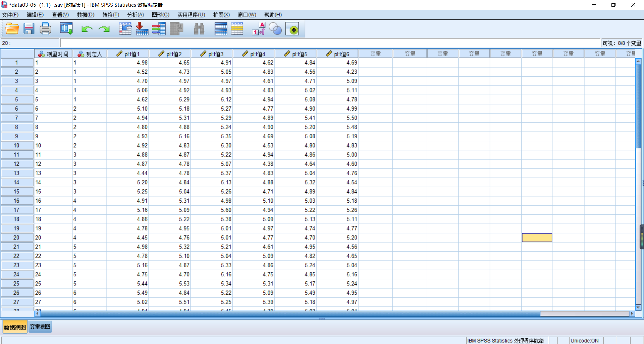The image size is (644, 344).
Task: Click the 可视: 8/8 个变量 indicator
Action: [x=622, y=43]
